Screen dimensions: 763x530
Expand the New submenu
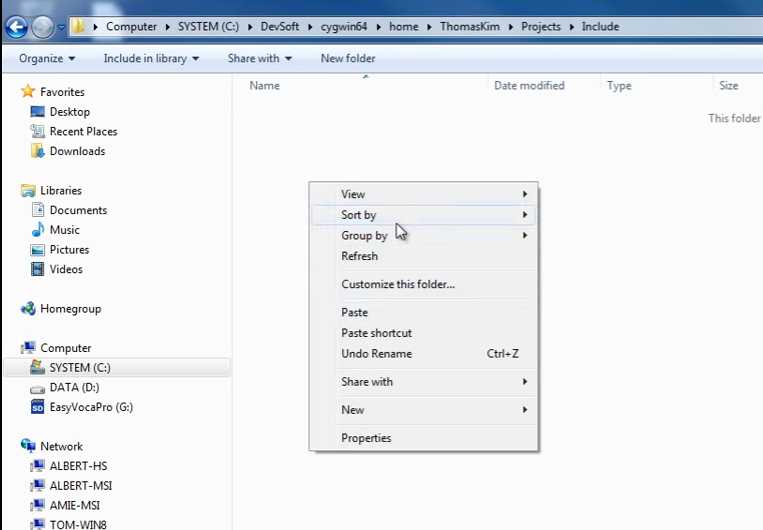pyautogui.click(x=423, y=410)
